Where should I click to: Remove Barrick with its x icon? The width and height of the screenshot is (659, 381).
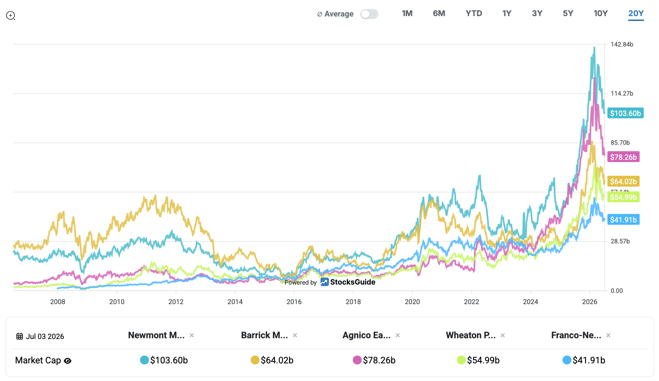coord(295,335)
